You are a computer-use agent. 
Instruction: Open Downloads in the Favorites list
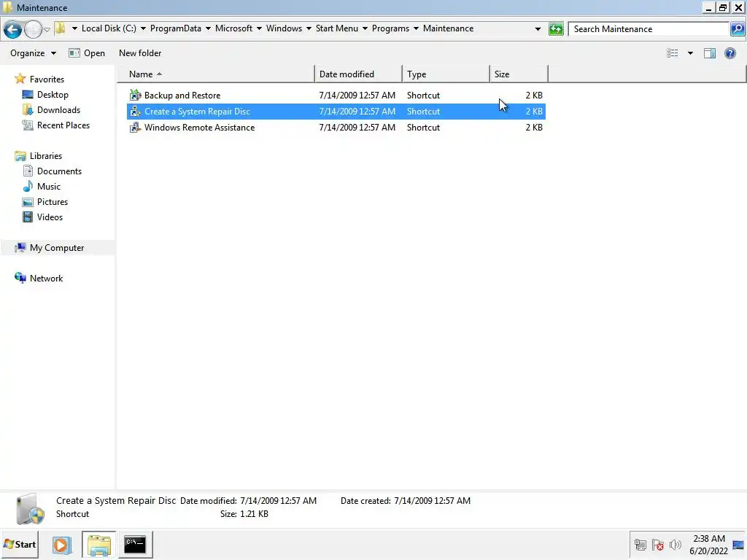tap(58, 110)
